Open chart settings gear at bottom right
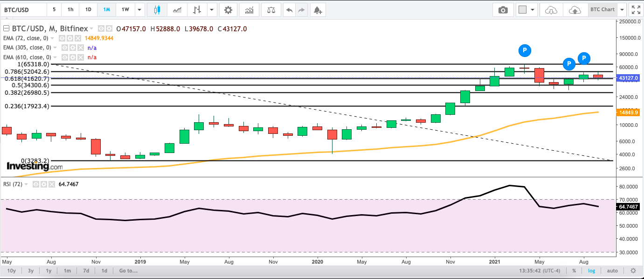 633,271
